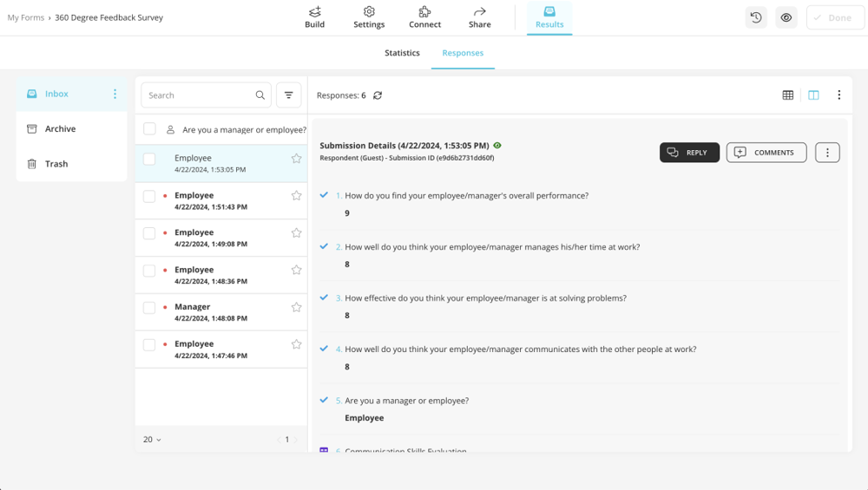Open Inbox options three-dot menu

pos(115,94)
